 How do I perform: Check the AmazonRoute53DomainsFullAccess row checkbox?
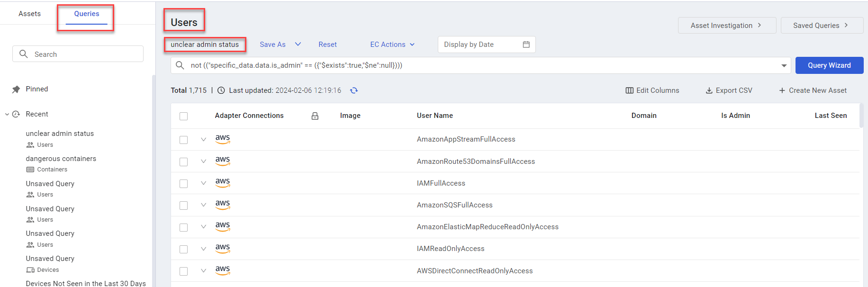[184, 162]
